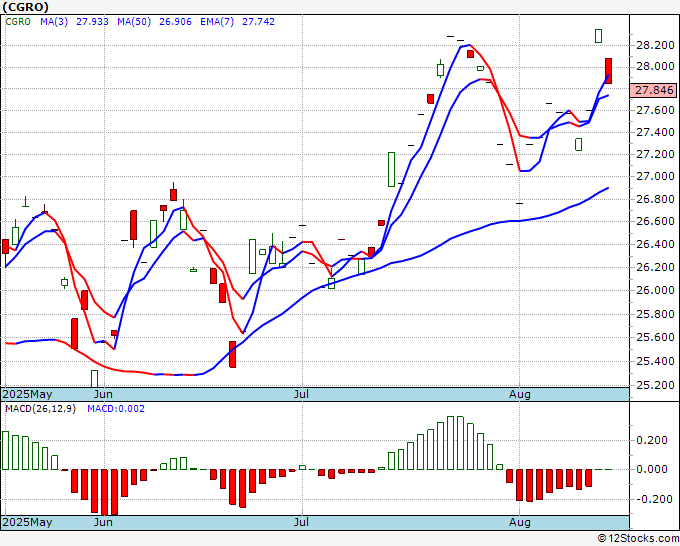Click the 27.000 price axis label
Screen dimensions: 680x546
pos(655,176)
